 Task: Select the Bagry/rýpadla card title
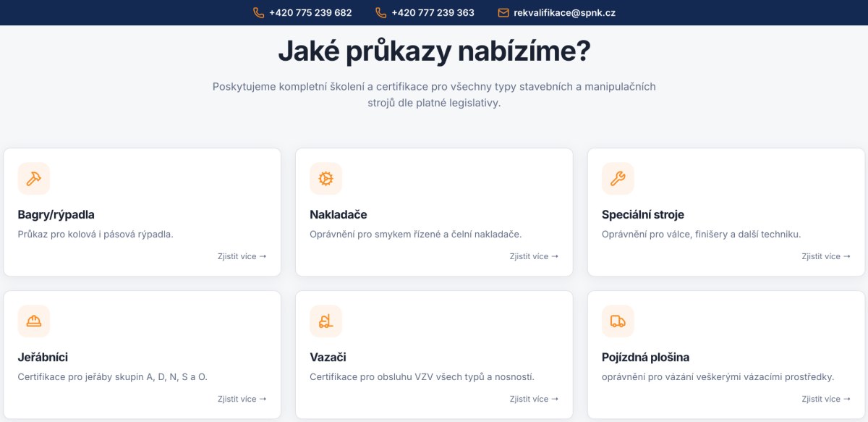(56, 215)
